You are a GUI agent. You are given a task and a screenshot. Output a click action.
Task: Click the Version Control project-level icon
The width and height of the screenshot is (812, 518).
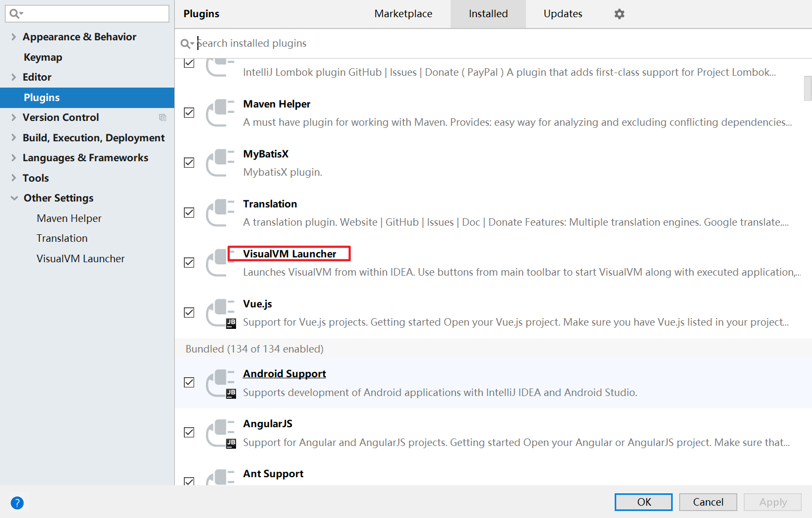[162, 118]
